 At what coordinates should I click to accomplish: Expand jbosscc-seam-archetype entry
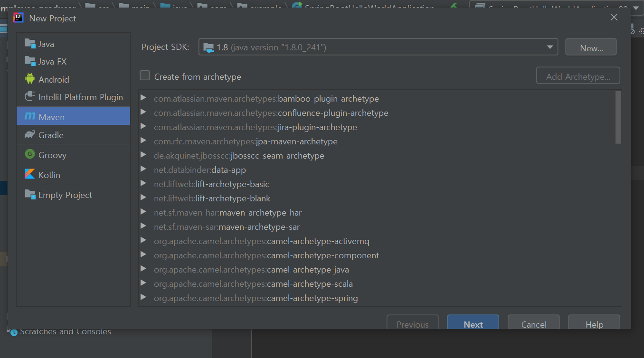point(143,155)
